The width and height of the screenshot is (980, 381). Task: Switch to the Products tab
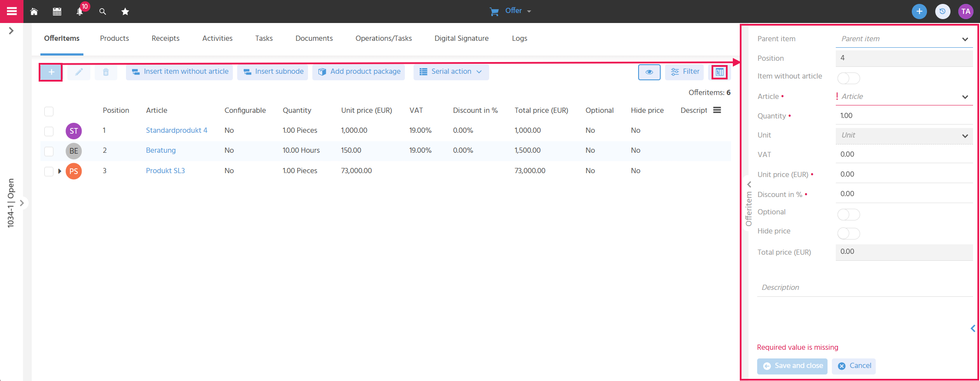pos(114,38)
